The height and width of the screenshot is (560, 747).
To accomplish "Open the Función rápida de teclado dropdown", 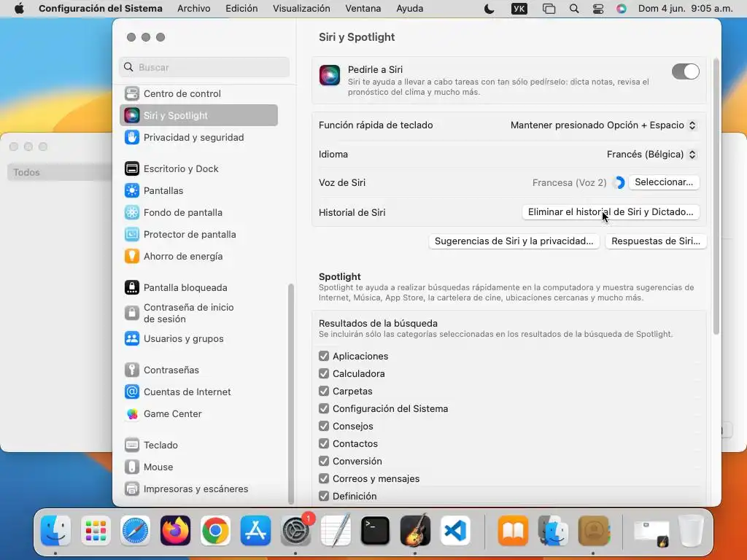I will [x=603, y=125].
